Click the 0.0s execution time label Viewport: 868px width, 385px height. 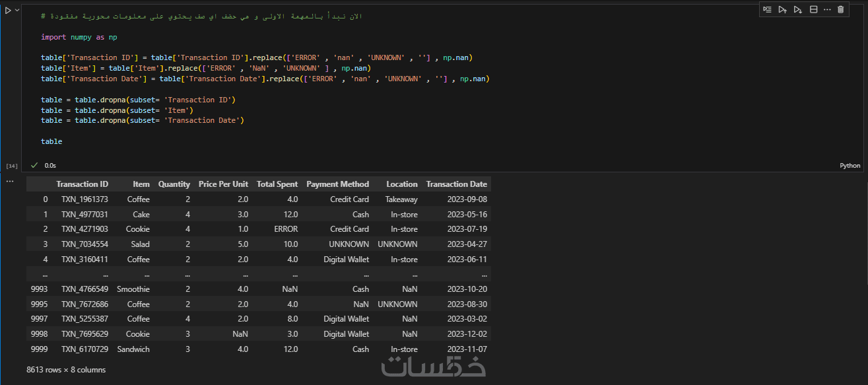pyautogui.click(x=50, y=166)
